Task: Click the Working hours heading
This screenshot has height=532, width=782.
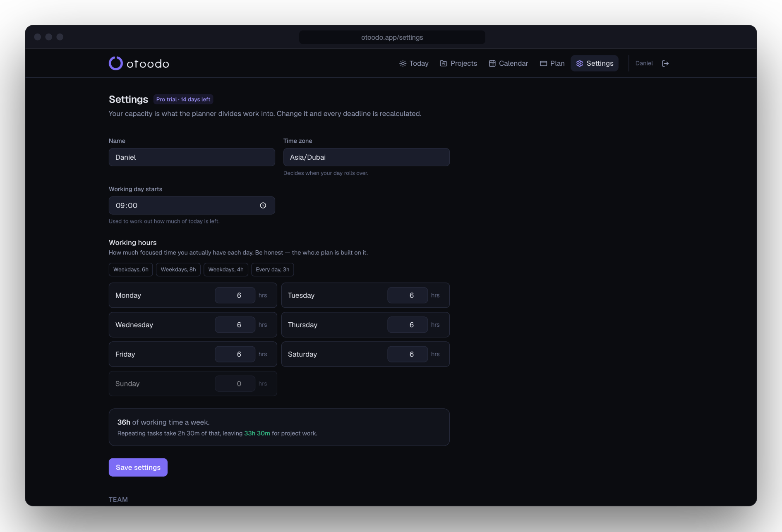Action: (133, 242)
